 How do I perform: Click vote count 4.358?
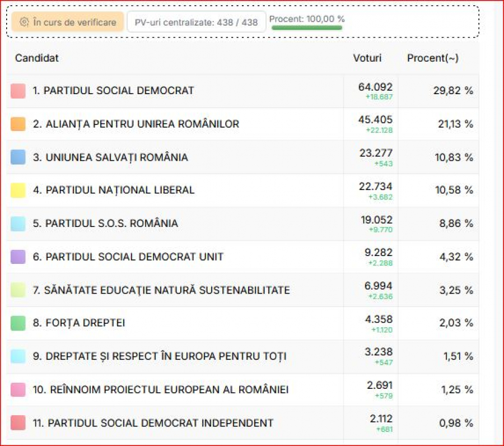coord(379,319)
